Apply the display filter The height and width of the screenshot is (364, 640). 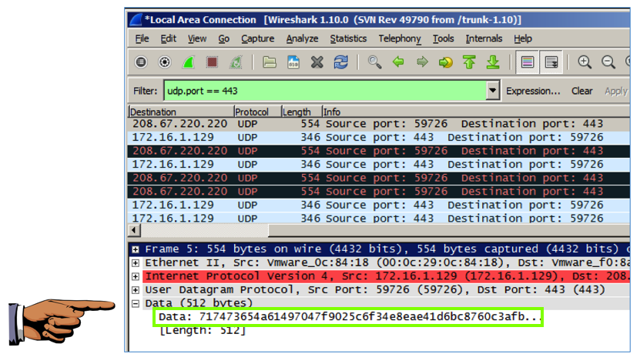tap(616, 91)
